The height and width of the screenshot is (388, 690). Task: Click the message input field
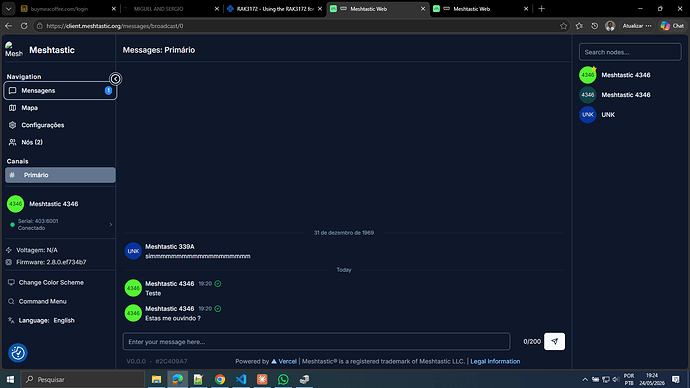(x=316, y=341)
